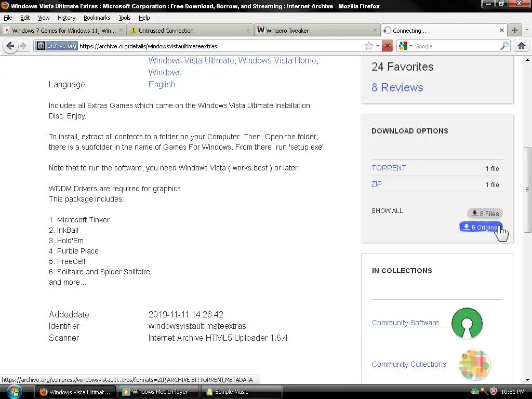Open the Tools menu

(x=124, y=18)
